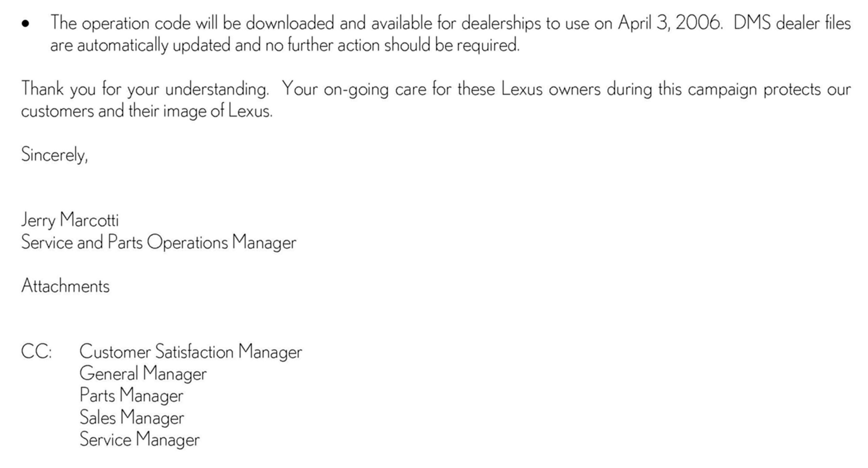Screen dimensions: 868x468
Task: Click the Sincerely closing
Action: (x=55, y=155)
